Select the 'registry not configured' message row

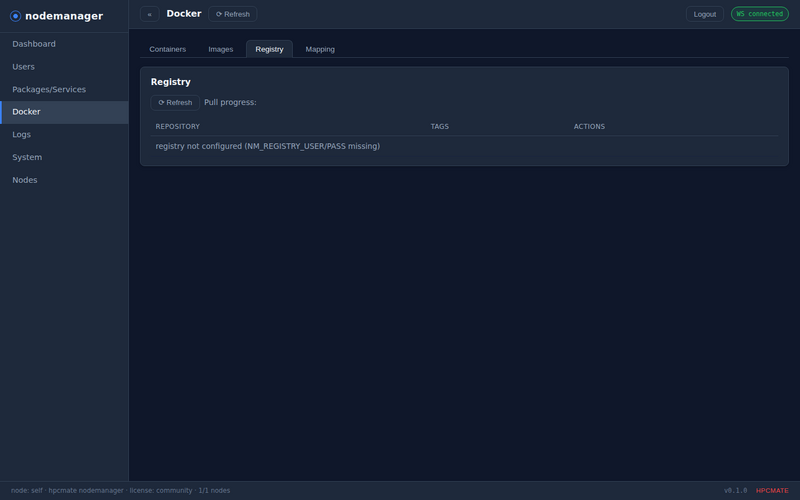(464, 146)
